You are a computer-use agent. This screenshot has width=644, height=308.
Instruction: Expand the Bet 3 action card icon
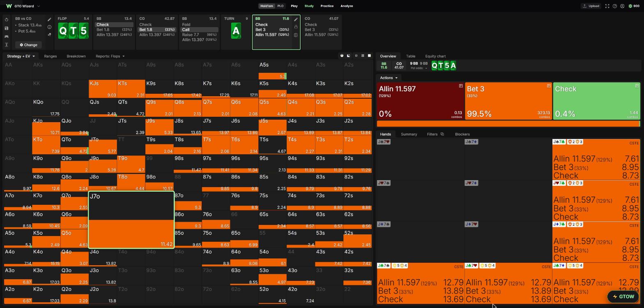tap(549, 86)
